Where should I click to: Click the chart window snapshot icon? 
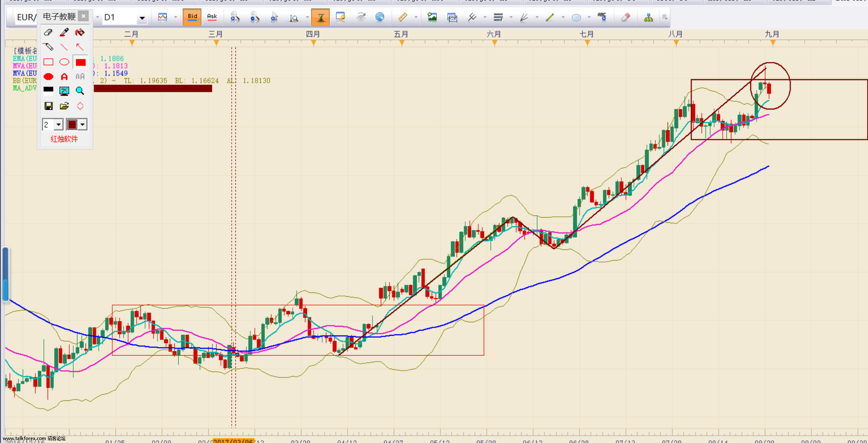pos(452,17)
